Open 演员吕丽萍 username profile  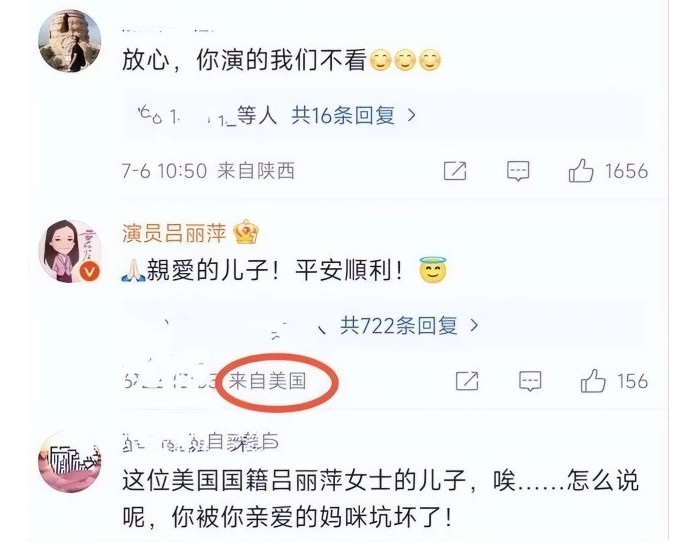(x=174, y=233)
